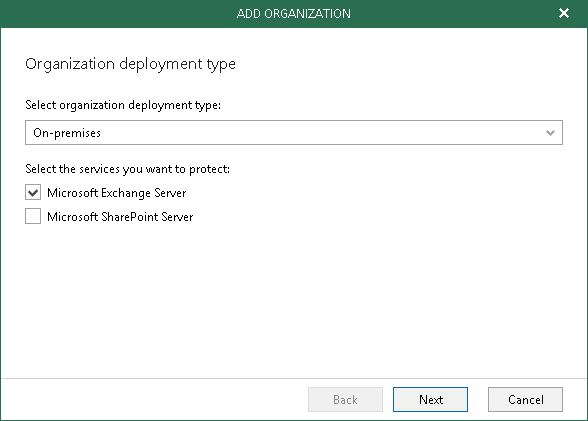Click the ADD ORGANIZATION title text

[x=294, y=14]
